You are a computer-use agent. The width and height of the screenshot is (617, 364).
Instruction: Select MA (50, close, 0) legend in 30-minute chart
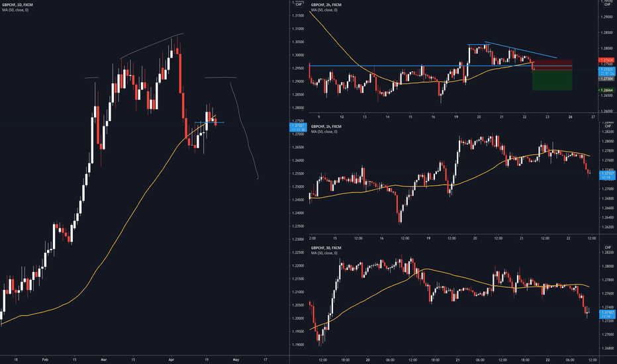click(324, 253)
